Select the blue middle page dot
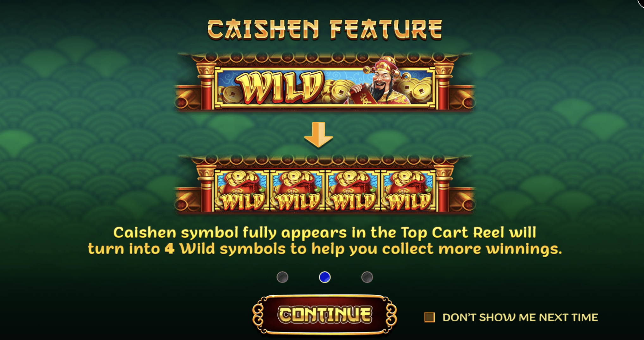The width and height of the screenshot is (644, 340). point(325,277)
